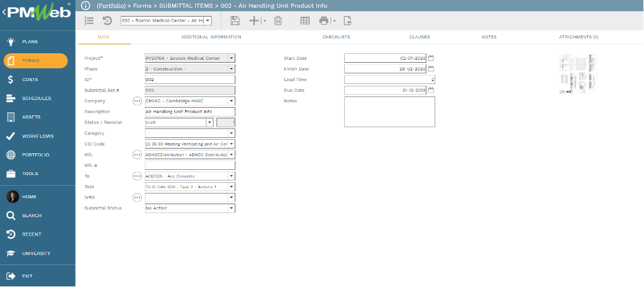Viewport: 644px width, 287px height.
Task: Expand the Phase dropdown
Action: (232, 69)
